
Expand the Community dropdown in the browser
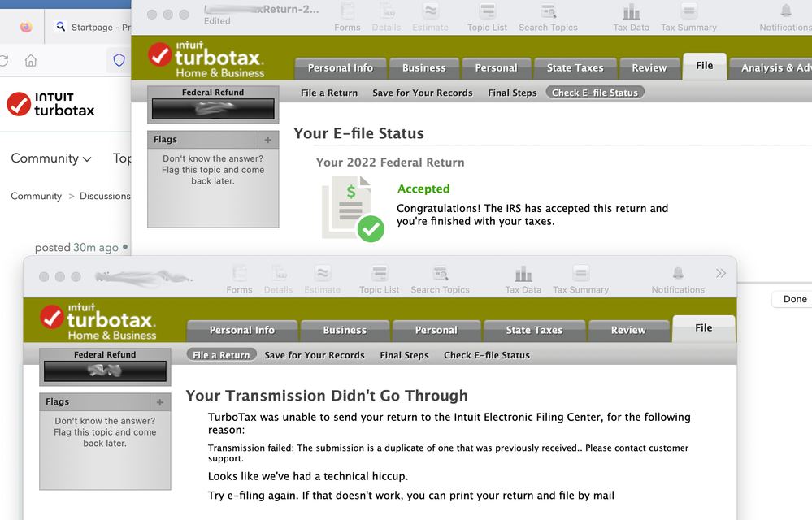[50, 158]
